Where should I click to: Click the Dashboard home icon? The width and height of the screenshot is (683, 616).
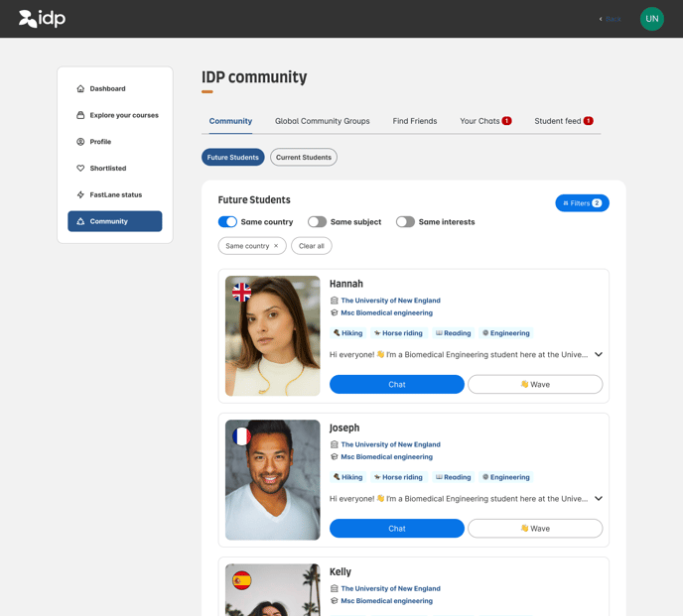tap(80, 89)
